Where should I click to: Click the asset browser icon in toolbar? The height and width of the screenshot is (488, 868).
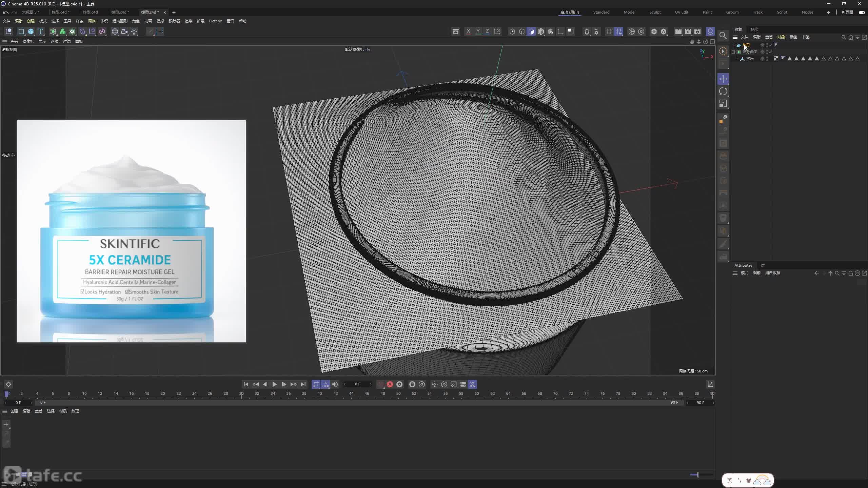pyautogui.click(x=455, y=32)
